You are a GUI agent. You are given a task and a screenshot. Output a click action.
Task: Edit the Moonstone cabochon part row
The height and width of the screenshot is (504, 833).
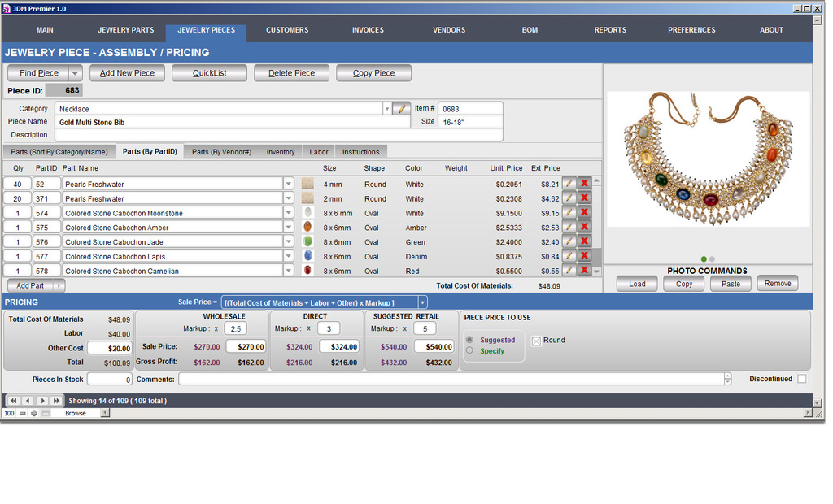tap(569, 213)
